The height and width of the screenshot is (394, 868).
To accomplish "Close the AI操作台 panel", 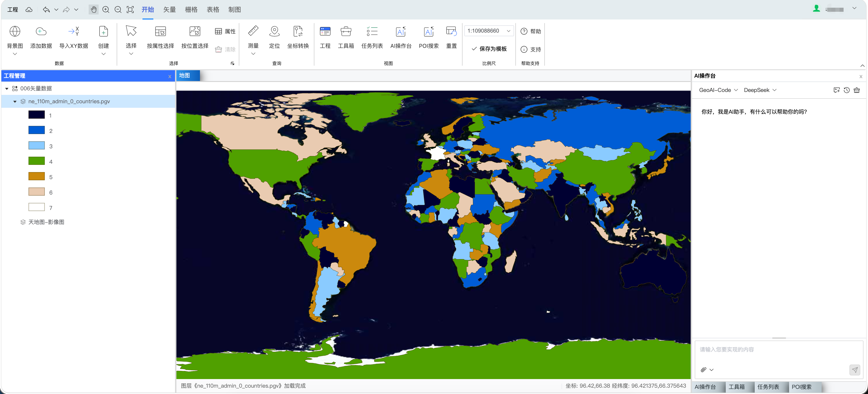I will [x=861, y=77].
